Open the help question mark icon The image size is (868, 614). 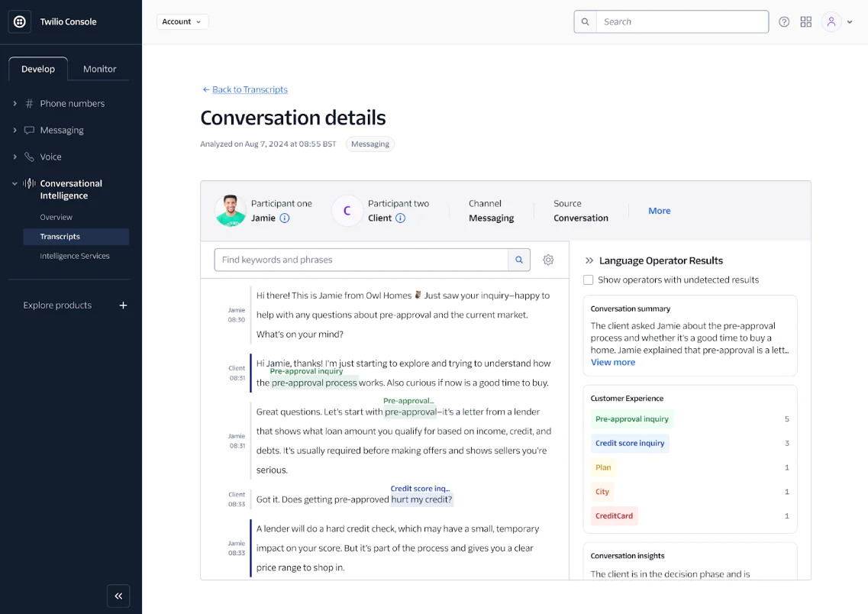pos(784,21)
